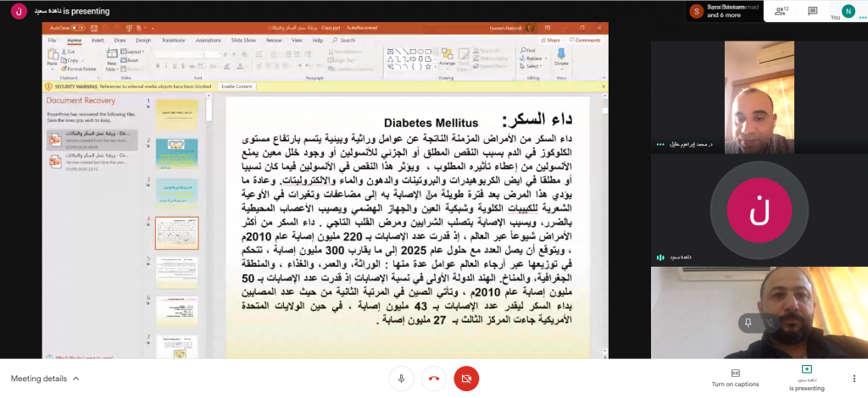
Task: Click the pin icon on bottom video tile
Action: coord(748,323)
